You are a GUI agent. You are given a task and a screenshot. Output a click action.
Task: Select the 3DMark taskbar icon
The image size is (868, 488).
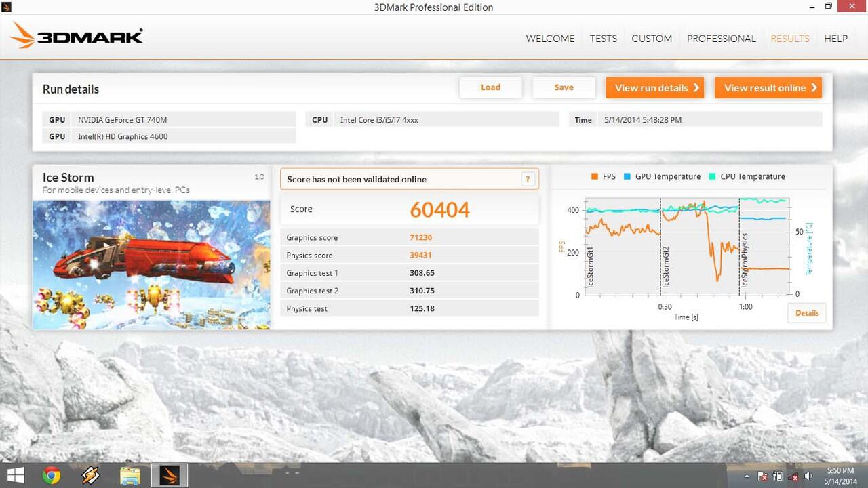[x=170, y=476]
